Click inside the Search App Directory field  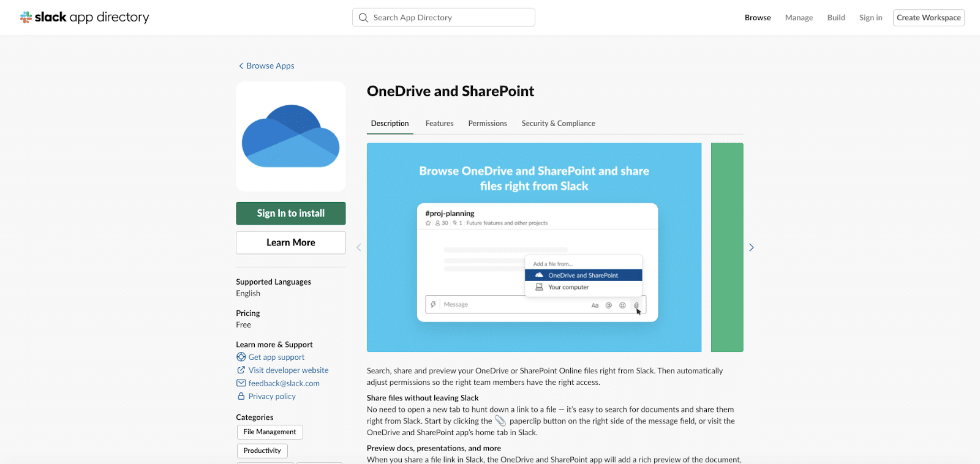point(443,18)
